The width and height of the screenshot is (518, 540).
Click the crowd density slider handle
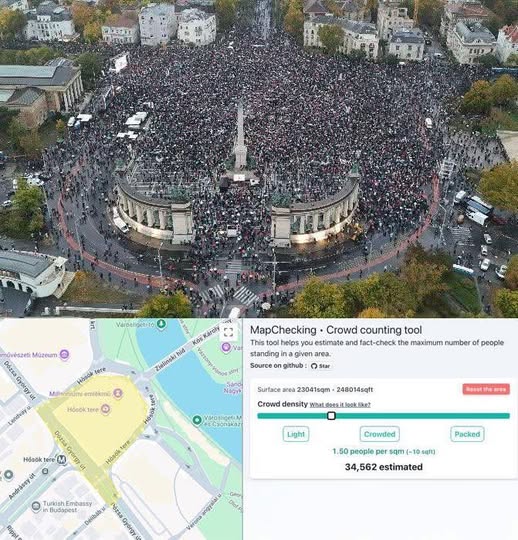[331, 416]
